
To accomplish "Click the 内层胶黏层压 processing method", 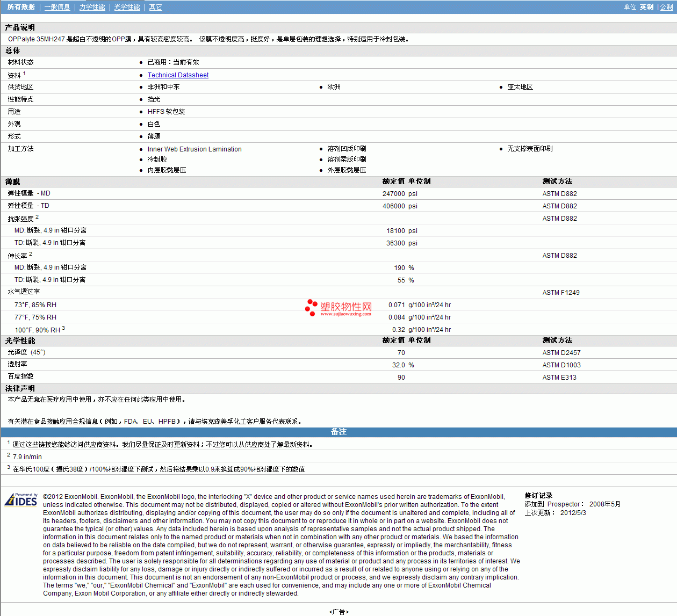I will (x=167, y=170).
